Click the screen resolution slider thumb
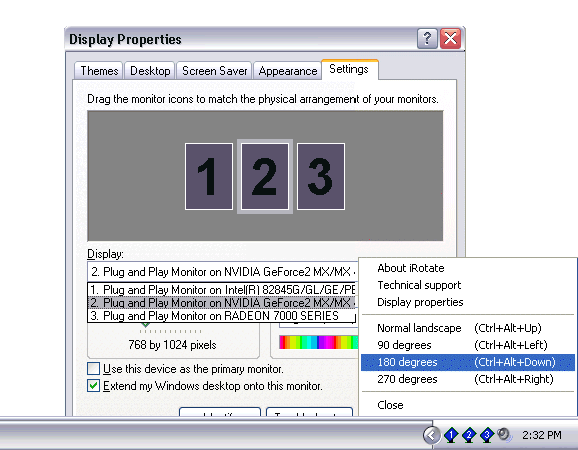578x450 pixels. [146, 325]
